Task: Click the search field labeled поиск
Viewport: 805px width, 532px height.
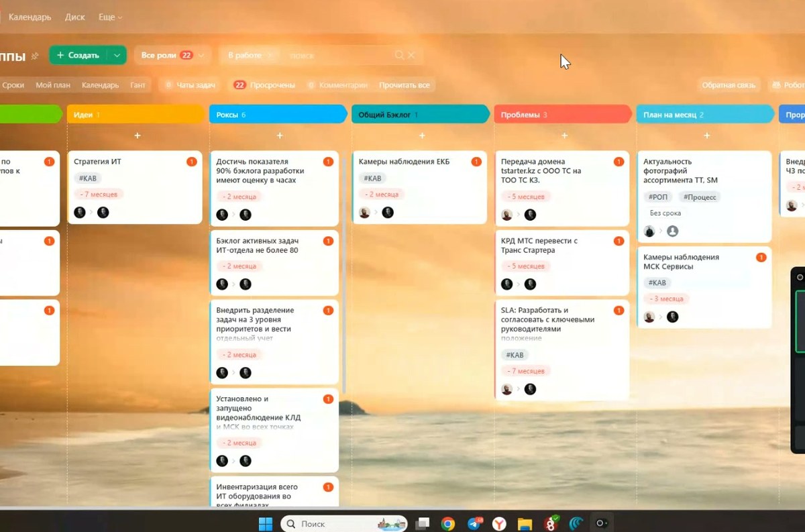Action: pyautogui.click(x=339, y=55)
